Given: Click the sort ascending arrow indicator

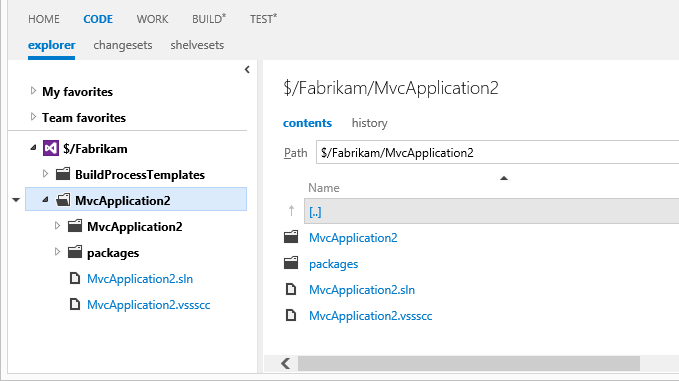Looking at the screenshot, I should pos(504,178).
